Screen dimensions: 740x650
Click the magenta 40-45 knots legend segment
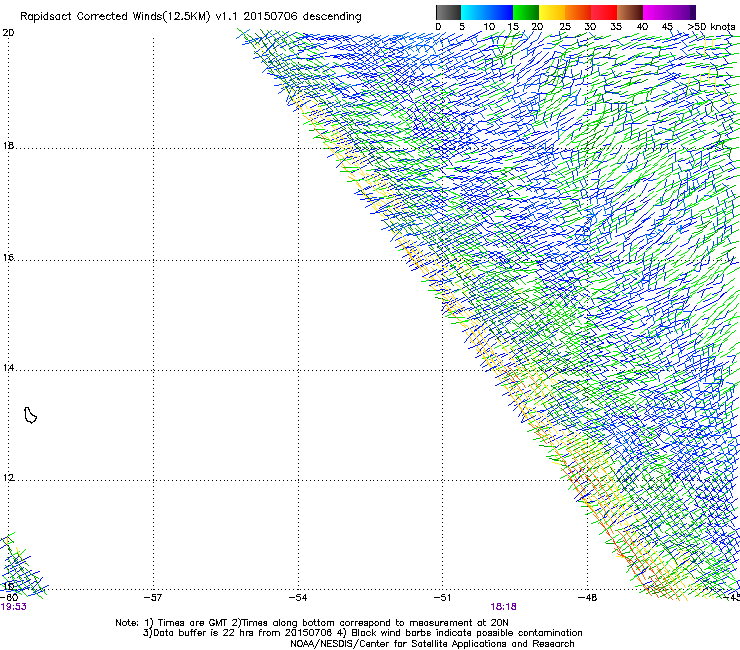[x=656, y=12]
